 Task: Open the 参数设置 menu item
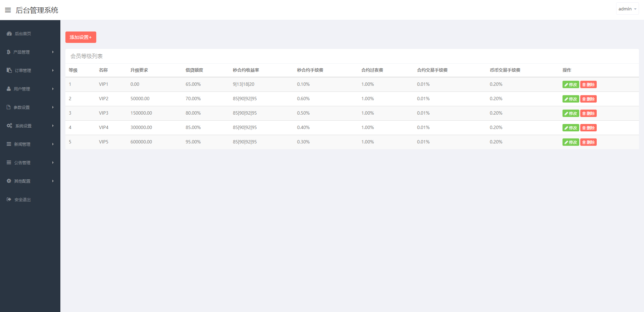pyautogui.click(x=22, y=108)
